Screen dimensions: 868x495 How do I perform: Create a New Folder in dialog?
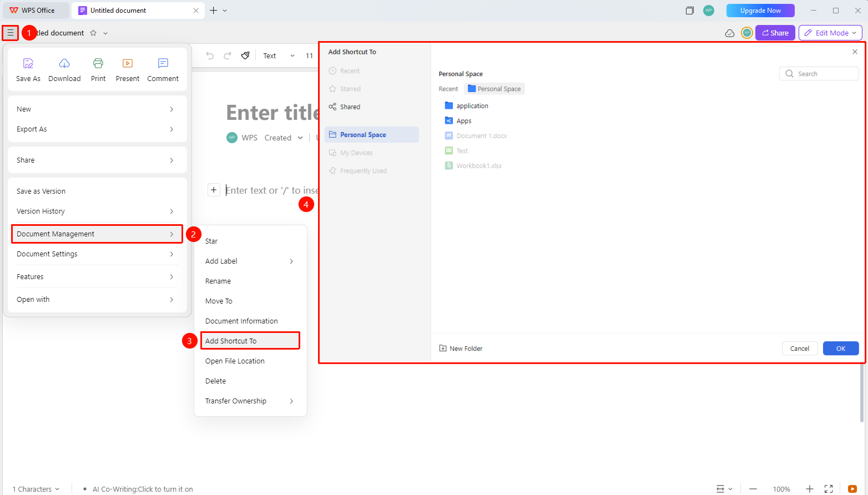461,348
